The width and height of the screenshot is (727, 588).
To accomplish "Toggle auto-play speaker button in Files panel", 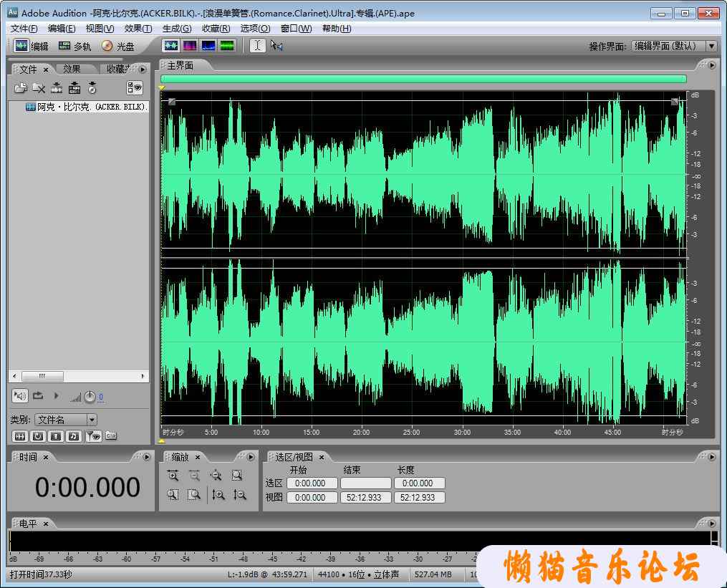I will tap(19, 395).
